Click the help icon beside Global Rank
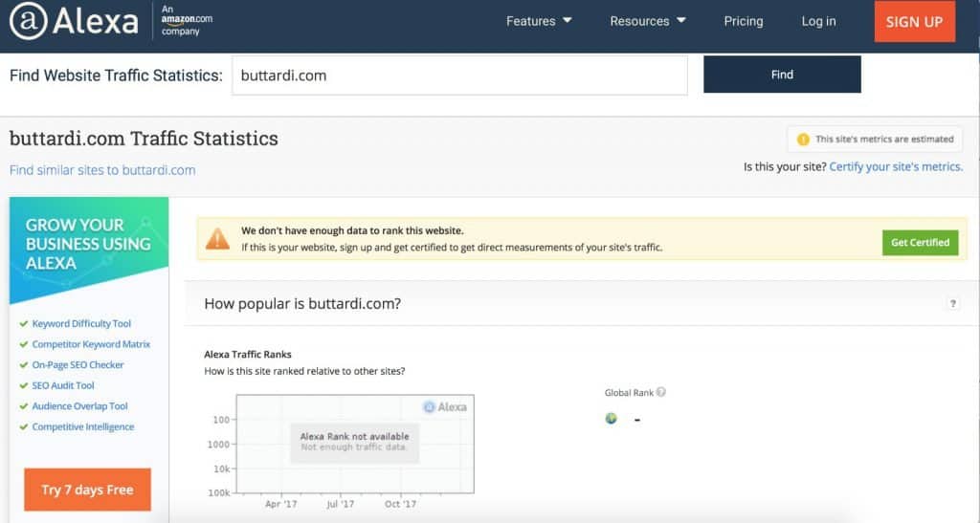The height and width of the screenshot is (523, 980). coord(661,392)
